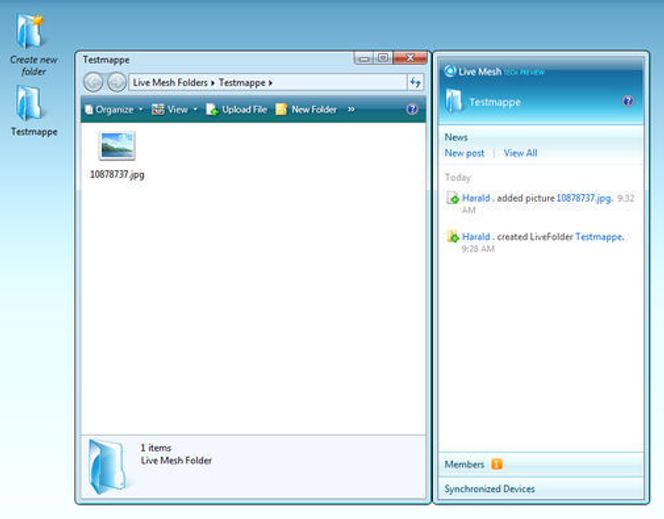This screenshot has width=664, height=519.
Task: Click the created LiveFolder news entry icon
Action: (453, 236)
